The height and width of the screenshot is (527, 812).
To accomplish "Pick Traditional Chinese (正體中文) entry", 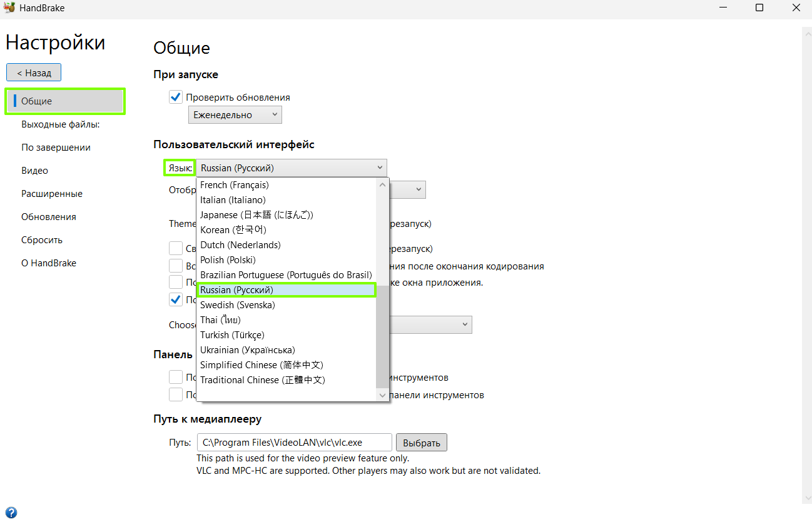I will [288, 380].
